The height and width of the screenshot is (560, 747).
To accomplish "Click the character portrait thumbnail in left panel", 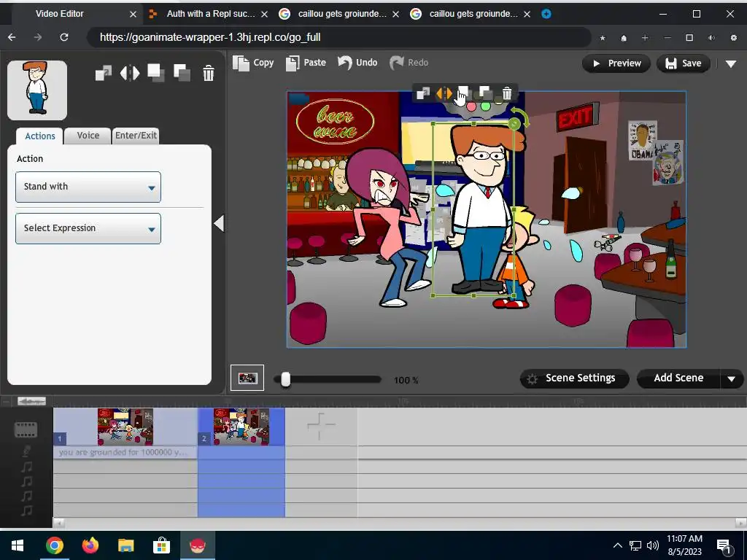I will (x=37, y=90).
